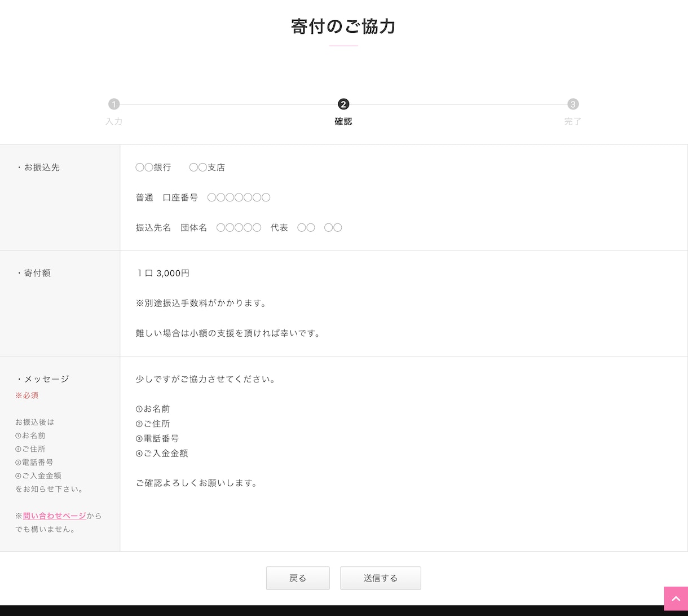Click the 振込先名 団体名 line

239,228
